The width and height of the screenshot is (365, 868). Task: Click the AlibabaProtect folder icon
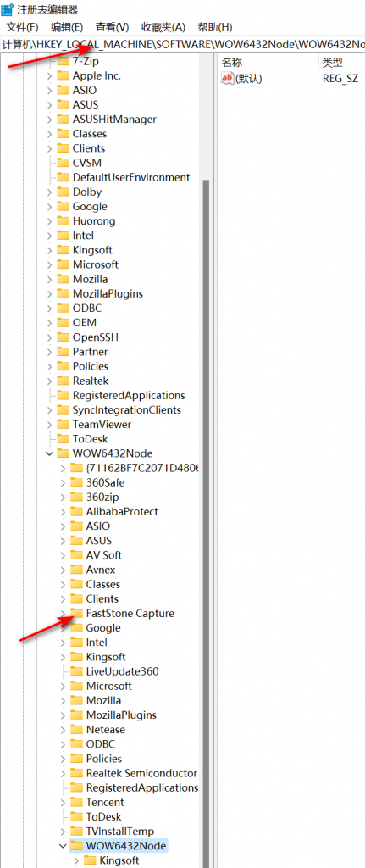click(76, 511)
